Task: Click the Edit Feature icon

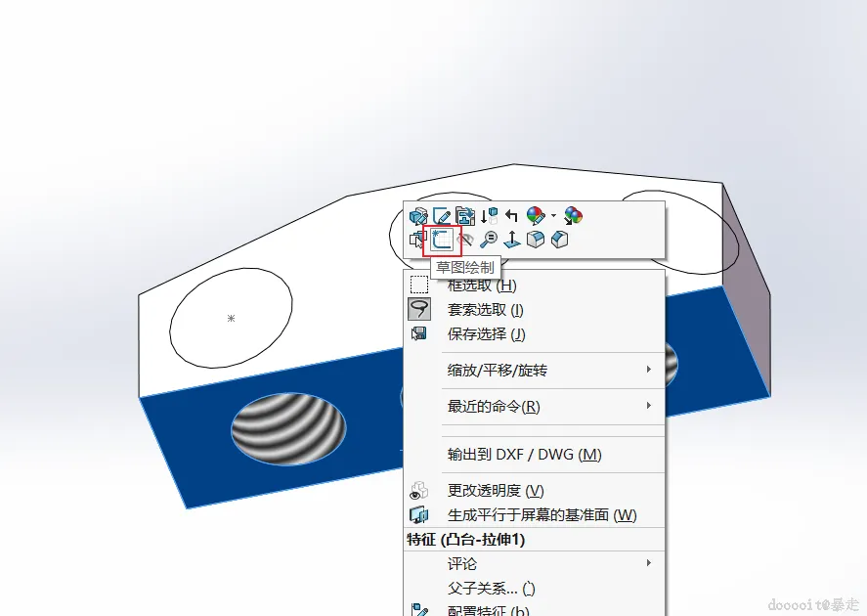Action: pyautogui.click(x=418, y=216)
